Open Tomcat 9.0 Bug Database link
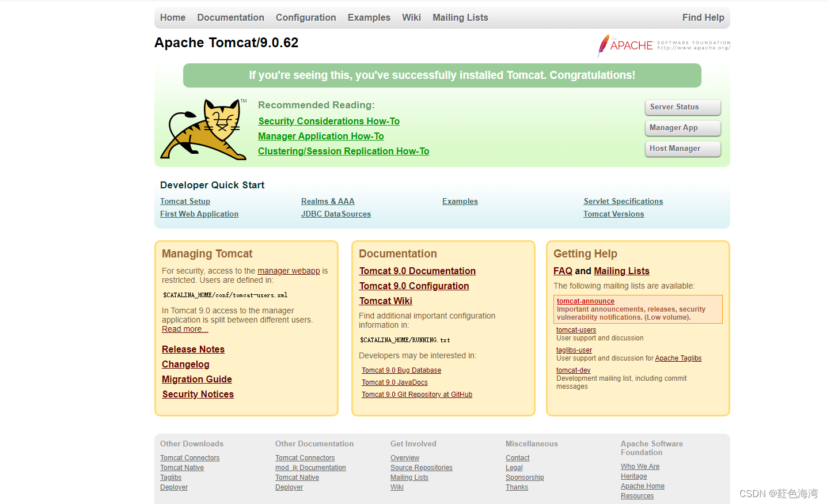This screenshot has height=504, width=827. (x=401, y=370)
